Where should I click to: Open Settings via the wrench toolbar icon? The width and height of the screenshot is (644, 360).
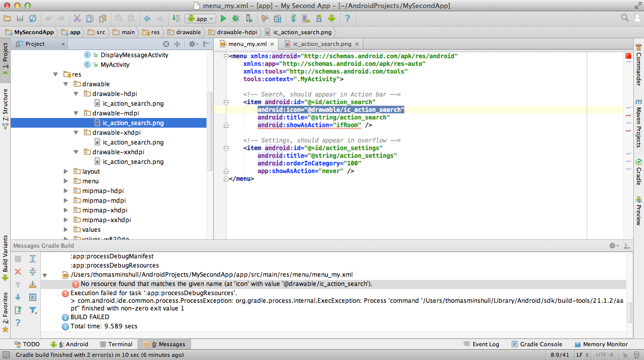(x=265, y=18)
